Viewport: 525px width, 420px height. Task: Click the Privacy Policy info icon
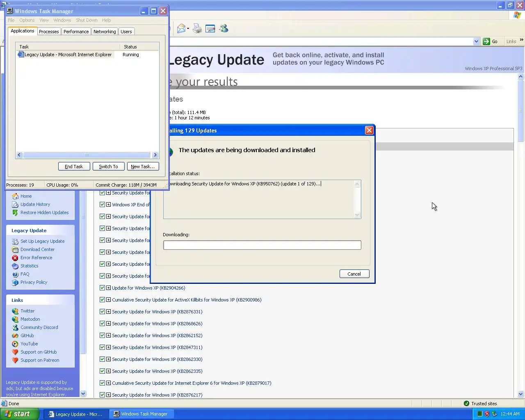click(15, 282)
